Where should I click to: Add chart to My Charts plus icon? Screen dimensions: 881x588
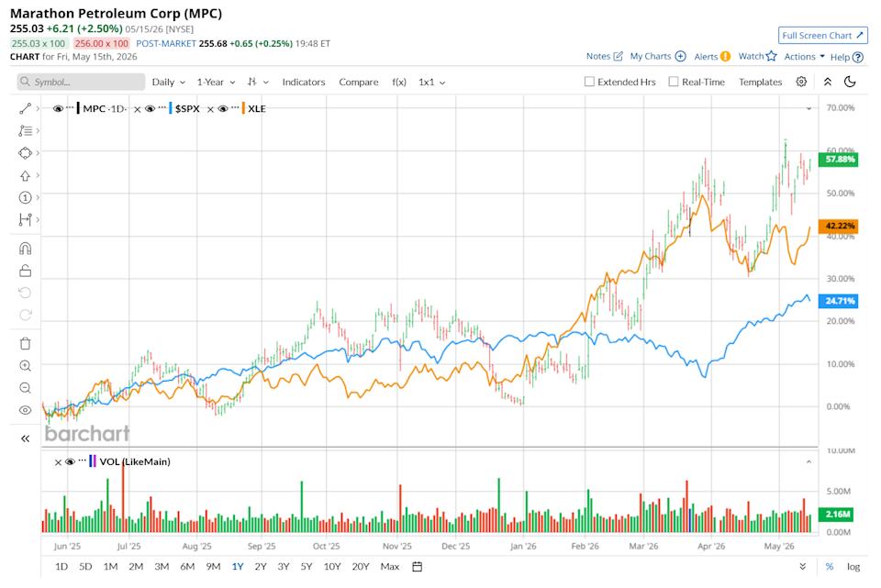coord(680,56)
